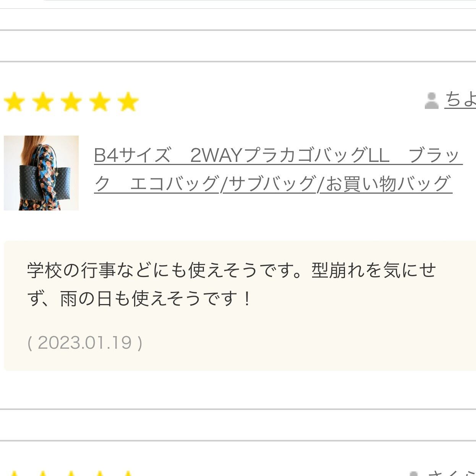
Task: Click the gray user avatar icon beside ちよ
Action: click(432, 100)
